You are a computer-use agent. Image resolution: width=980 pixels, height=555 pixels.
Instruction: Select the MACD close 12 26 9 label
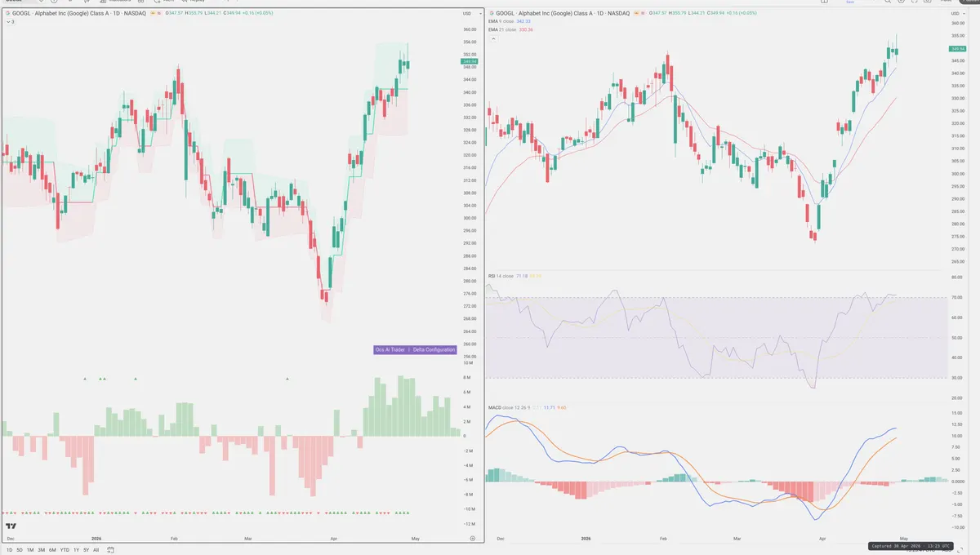(x=510, y=406)
